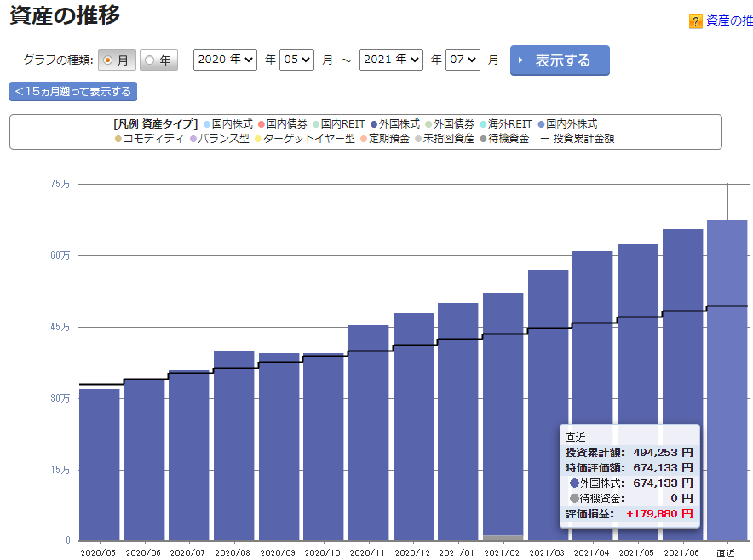
Task: Click the ターゲットイヤー型 legend label
Action: [x=309, y=139]
